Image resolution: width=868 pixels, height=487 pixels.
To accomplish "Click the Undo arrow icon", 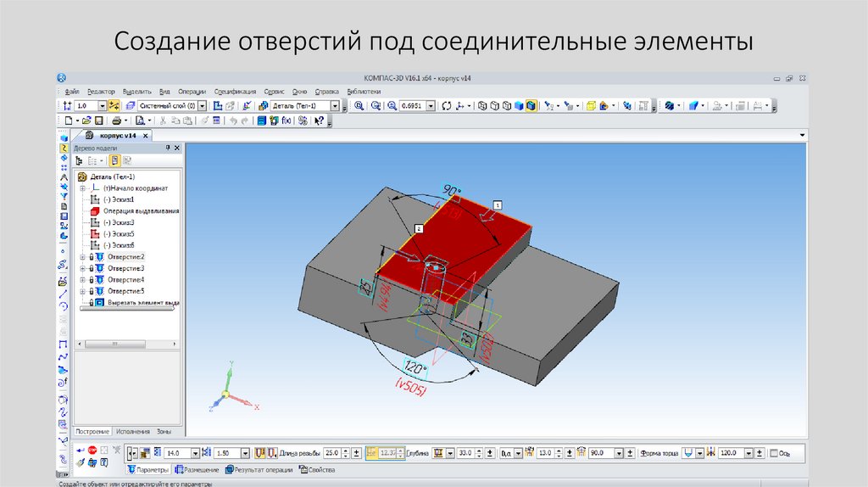I will (233, 120).
